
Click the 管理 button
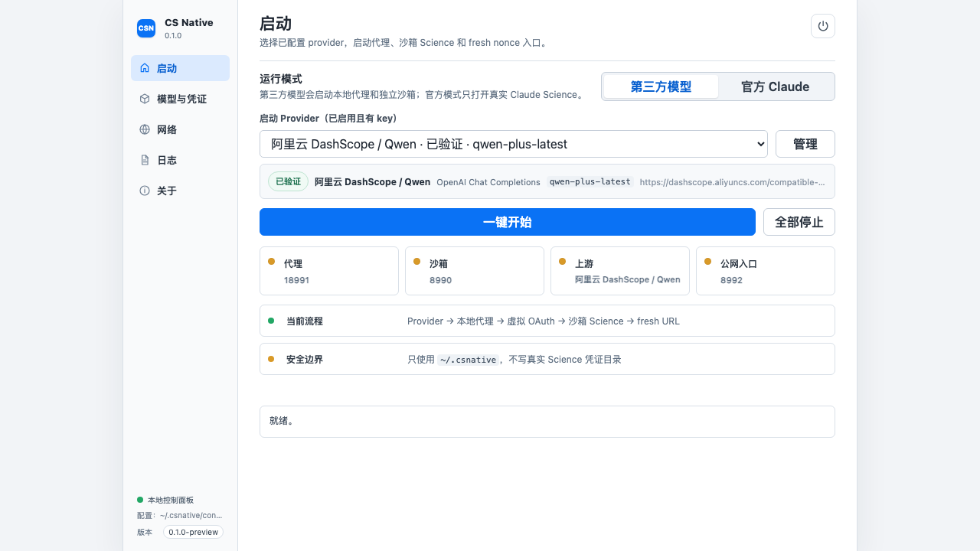[x=805, y=144]
